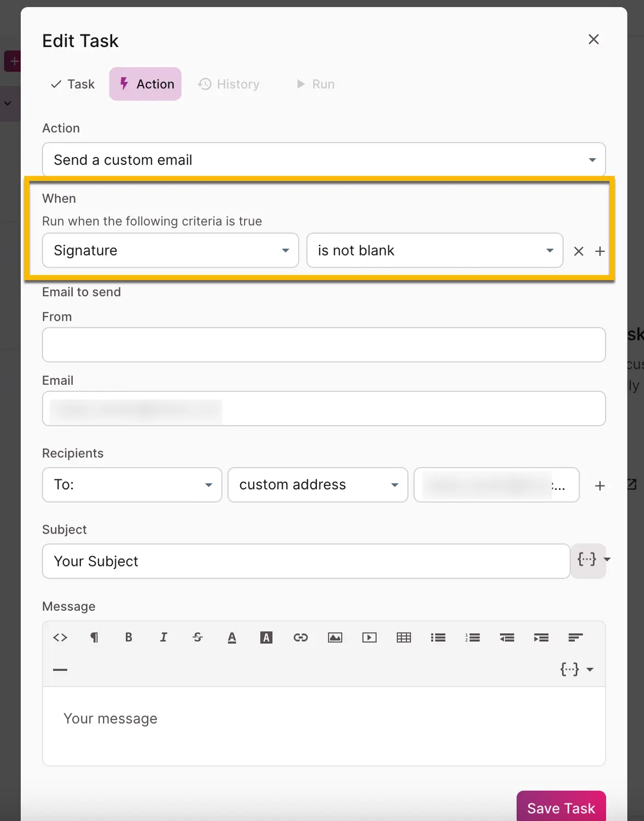This screenshot has height=821, width=644.
Task: Click the Save Task button
Action: coord(561,807)
